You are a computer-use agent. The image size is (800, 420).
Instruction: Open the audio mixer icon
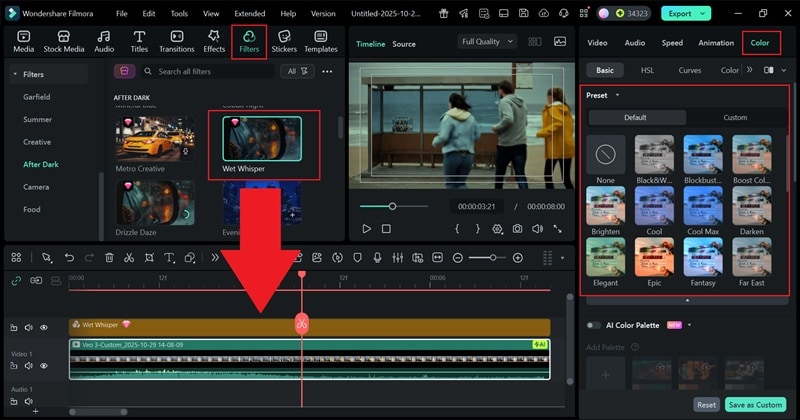397,258
